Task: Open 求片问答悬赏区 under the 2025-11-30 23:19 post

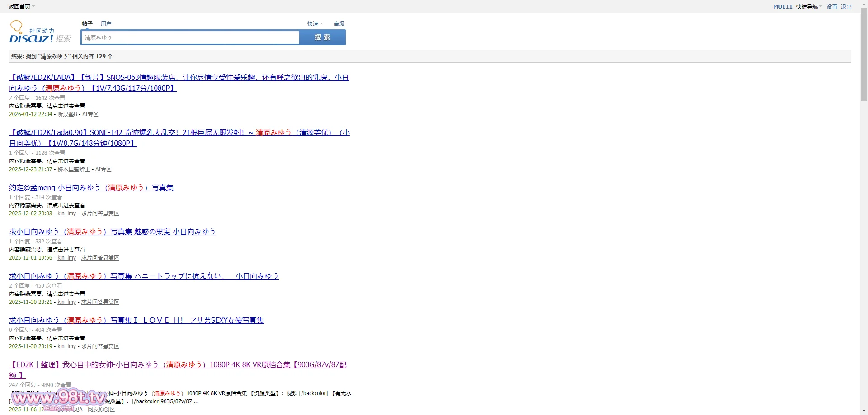Action: [100, 346]
